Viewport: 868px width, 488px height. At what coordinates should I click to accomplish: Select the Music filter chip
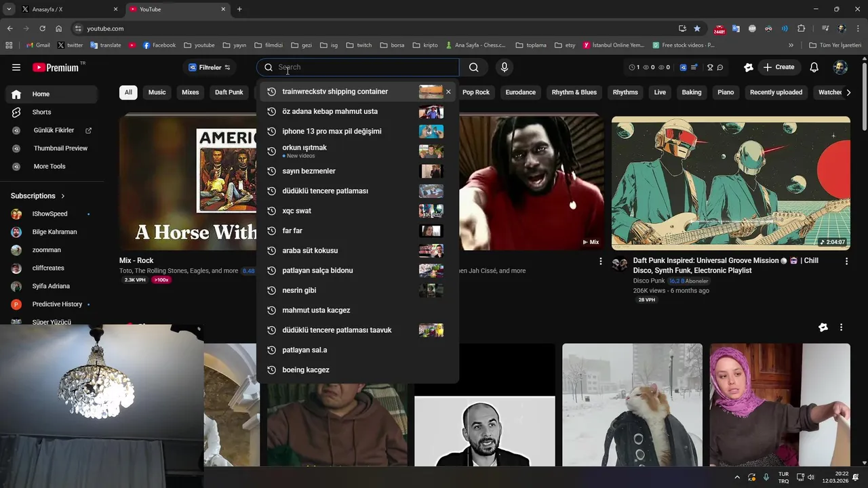tap(157, 92)
